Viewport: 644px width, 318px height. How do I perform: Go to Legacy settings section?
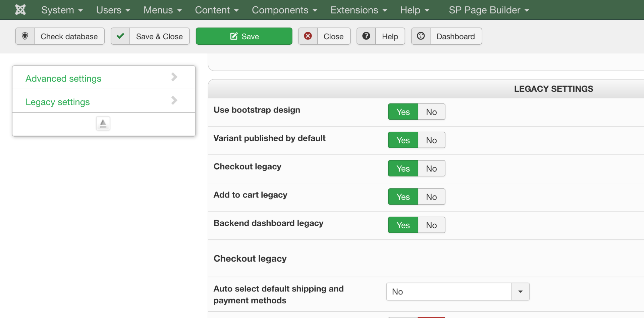point(58,102)
